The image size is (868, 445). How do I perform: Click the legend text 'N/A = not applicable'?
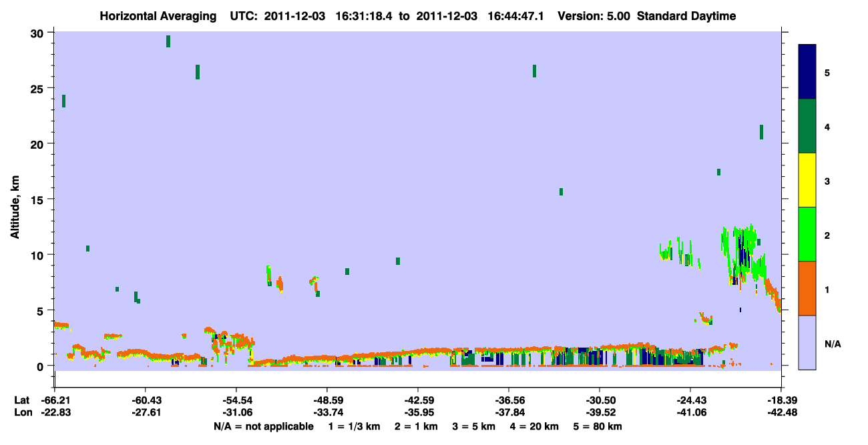tap(263, 426)
